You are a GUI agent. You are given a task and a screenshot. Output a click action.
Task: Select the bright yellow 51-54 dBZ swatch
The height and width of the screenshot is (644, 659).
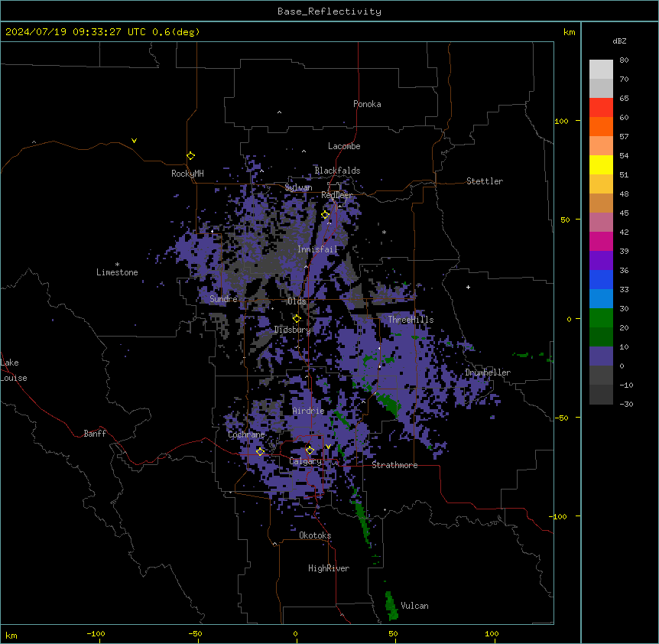[x=601, y=164]
